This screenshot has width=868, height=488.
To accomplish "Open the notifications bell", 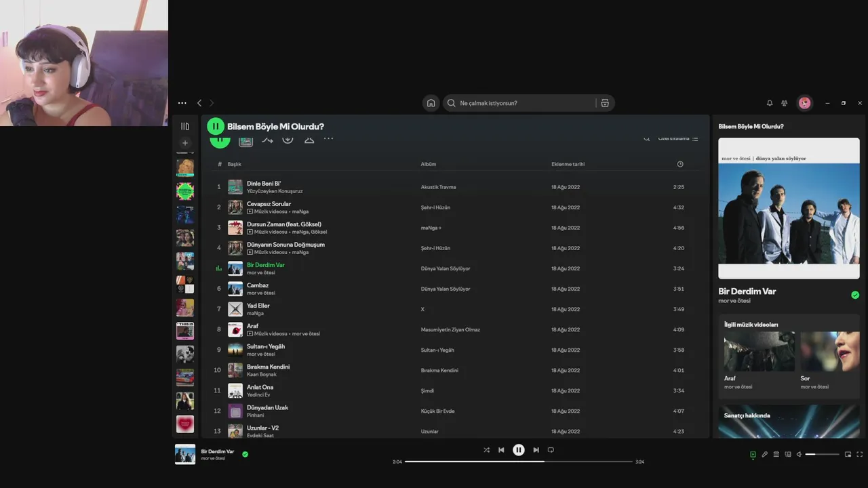I will point(770,103).
